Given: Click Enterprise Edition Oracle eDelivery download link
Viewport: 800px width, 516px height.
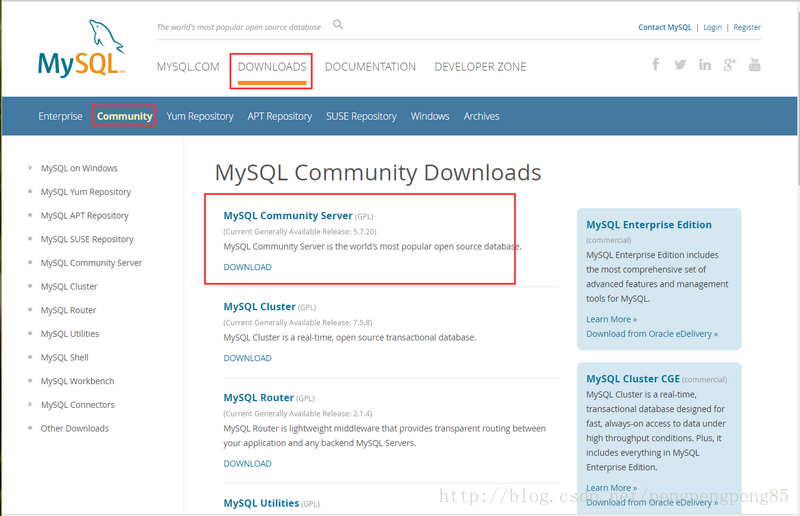Looking at the screenshot, I should [x=652, y=334].
